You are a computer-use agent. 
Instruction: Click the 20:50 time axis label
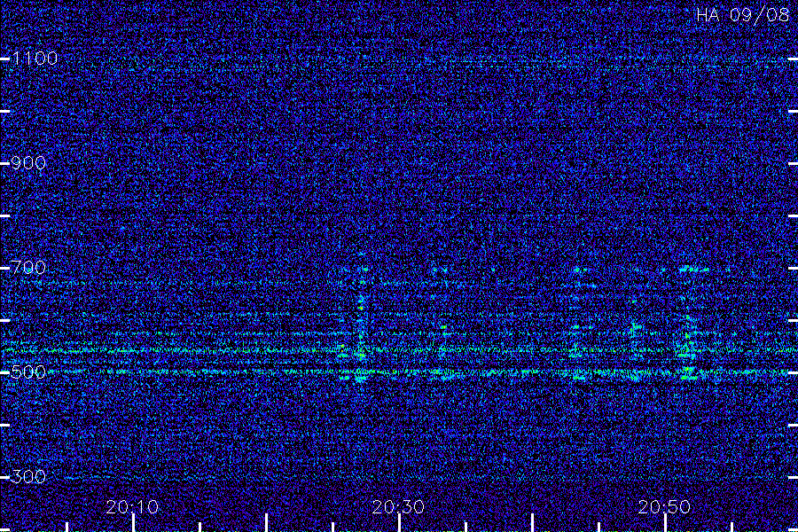665,507
